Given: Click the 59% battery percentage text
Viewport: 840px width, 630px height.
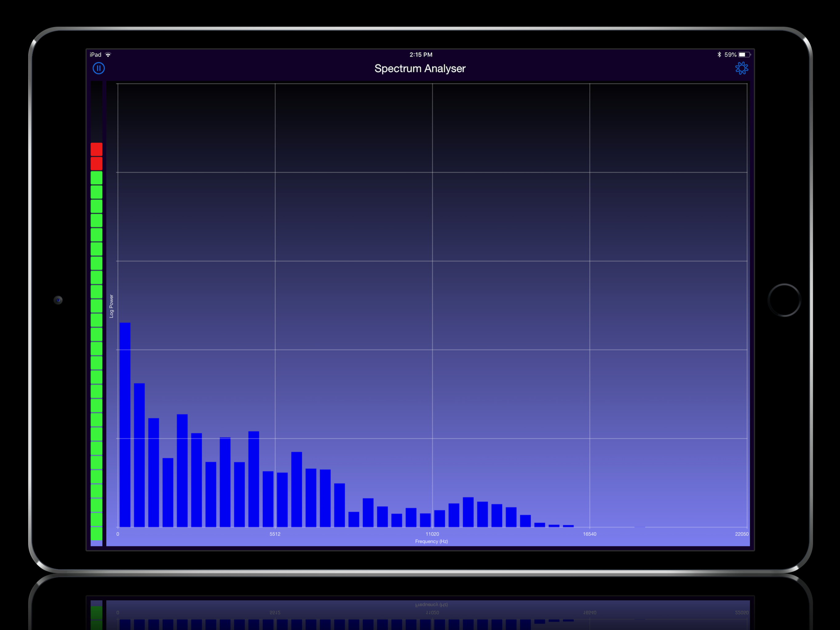Looking at the screenshot, I should tap(730, 55).
